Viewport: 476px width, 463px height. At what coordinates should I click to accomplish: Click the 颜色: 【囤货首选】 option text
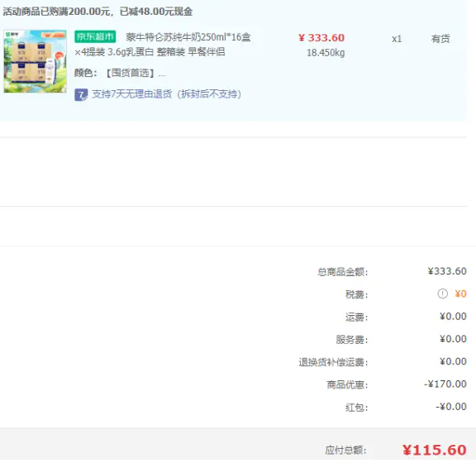[x=120, y=73]
